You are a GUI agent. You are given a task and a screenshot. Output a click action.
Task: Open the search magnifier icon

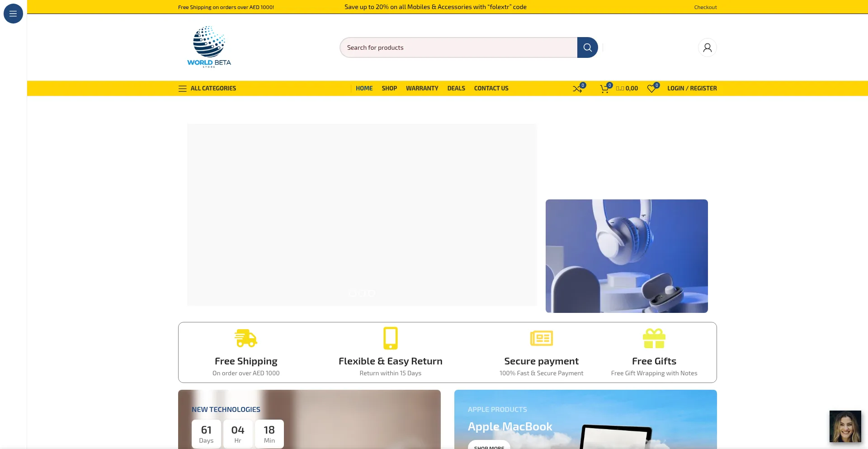click(587, 47)
